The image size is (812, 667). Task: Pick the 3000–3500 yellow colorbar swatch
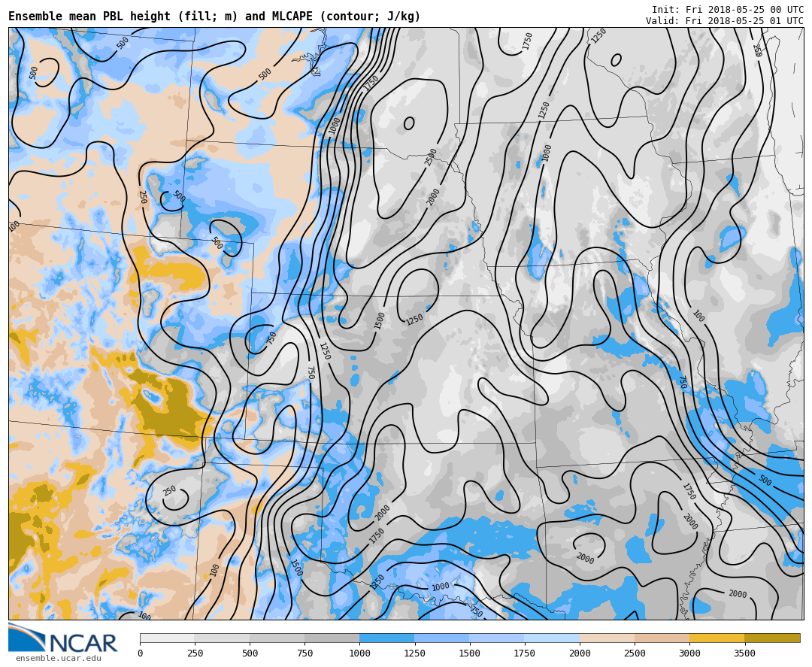(x=717, y=638)
